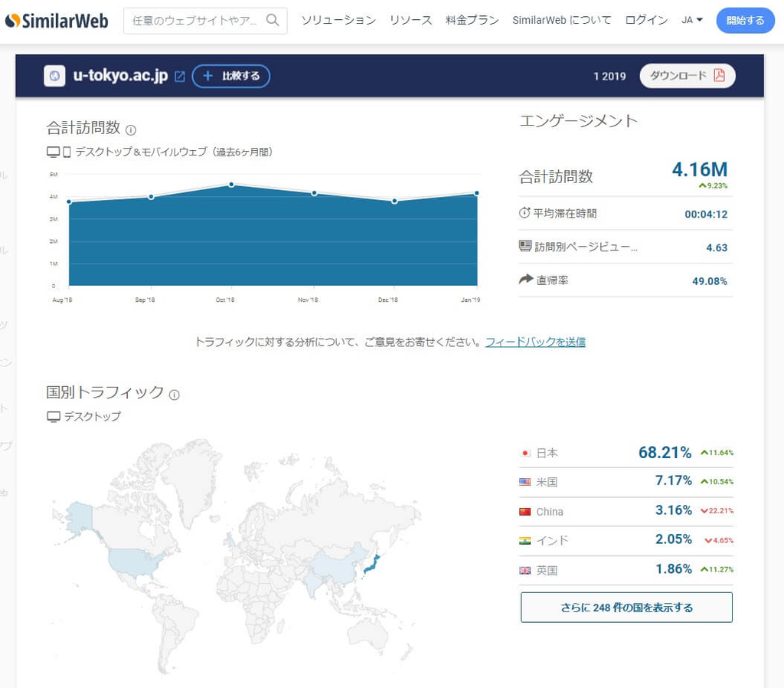
Task: Open the 料金プラン page
Action: coord(472,20)
